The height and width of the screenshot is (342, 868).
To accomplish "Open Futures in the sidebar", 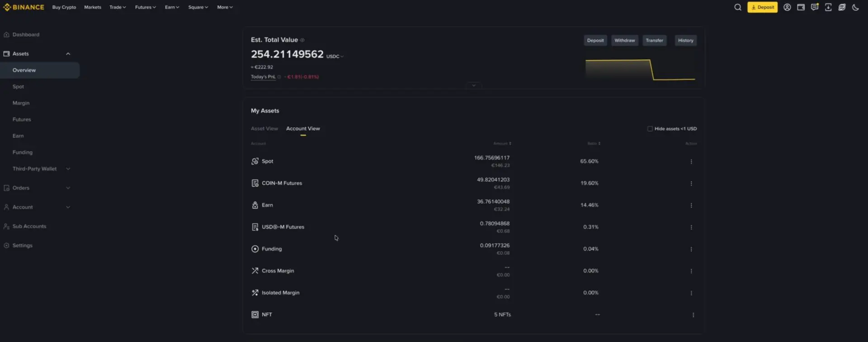I will (x=22, y=120).
